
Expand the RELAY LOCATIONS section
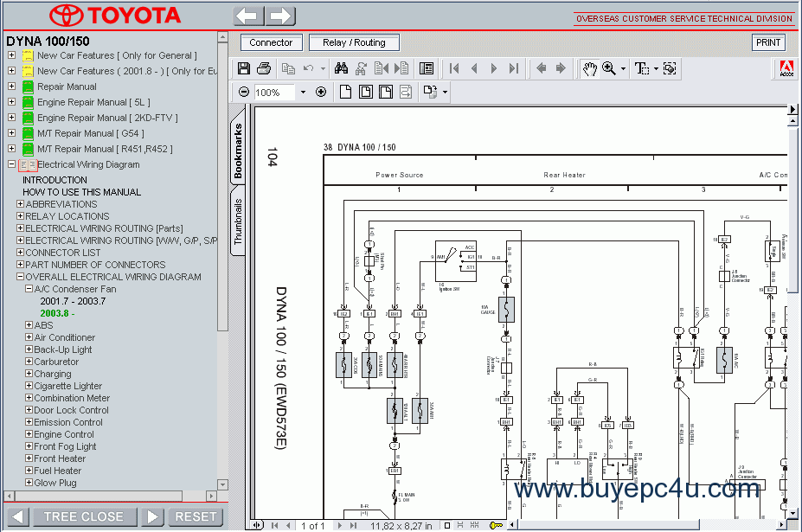click(x=21, y=216)
